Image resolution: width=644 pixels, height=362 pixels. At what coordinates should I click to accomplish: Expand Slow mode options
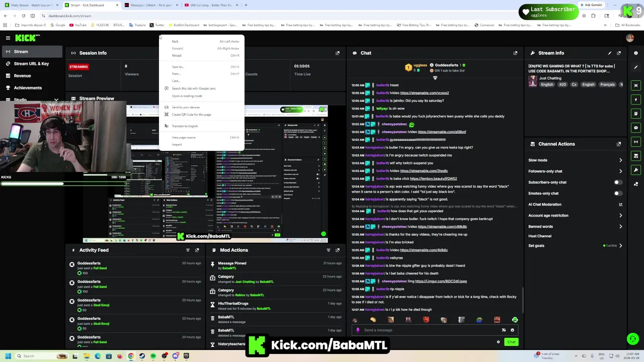click(620, 160)
